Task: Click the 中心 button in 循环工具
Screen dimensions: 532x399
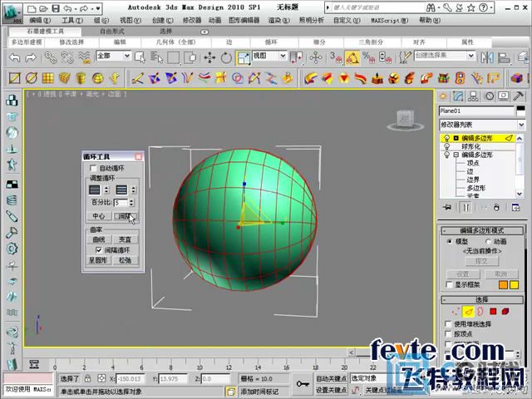Action: (98, 216)
